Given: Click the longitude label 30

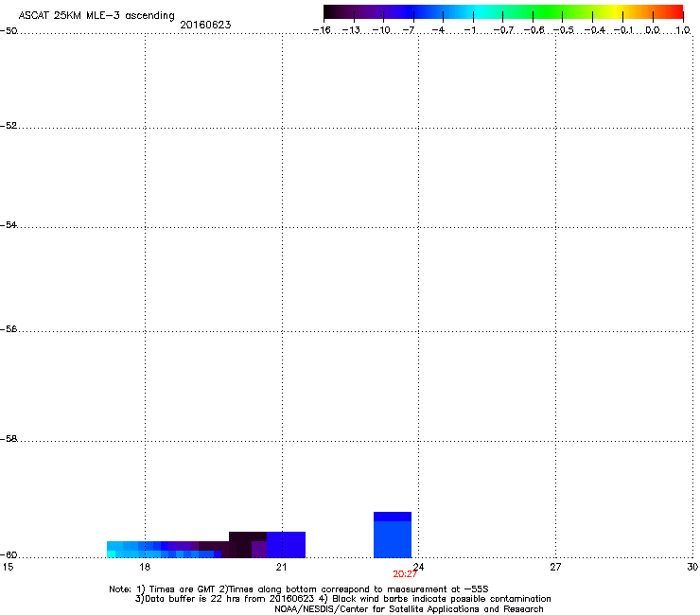Looking at the screenshot, I should [692, 567].
